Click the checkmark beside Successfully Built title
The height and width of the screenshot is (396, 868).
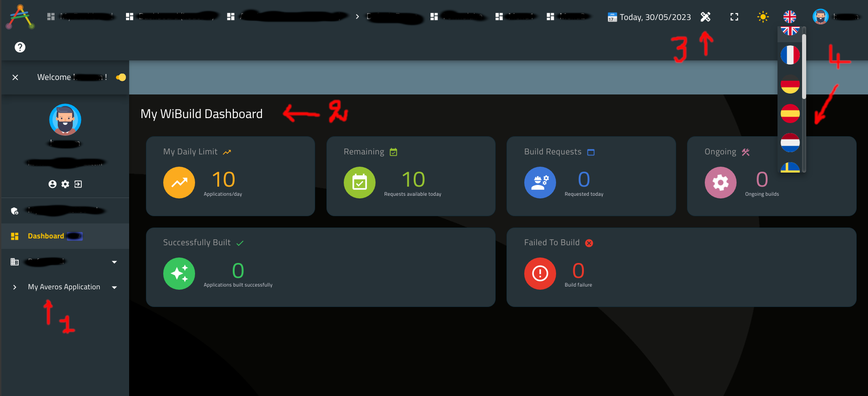click(x=240, y=243)
